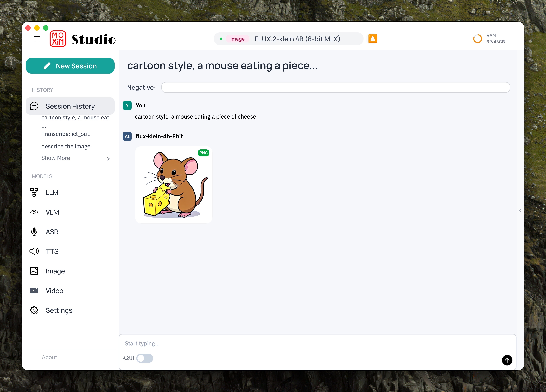Click the RAM usage ring indicator
This screenshot has width=546, height=392.
[477, 39]
